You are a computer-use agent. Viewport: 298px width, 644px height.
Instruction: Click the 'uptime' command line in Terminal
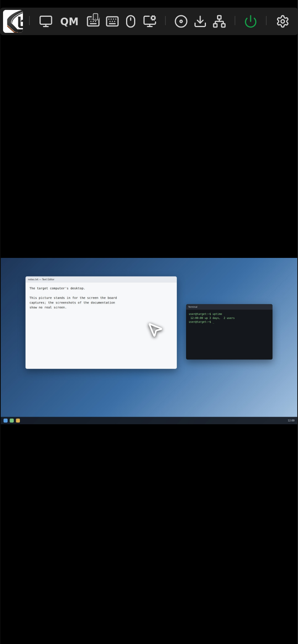tap(206, 314)
